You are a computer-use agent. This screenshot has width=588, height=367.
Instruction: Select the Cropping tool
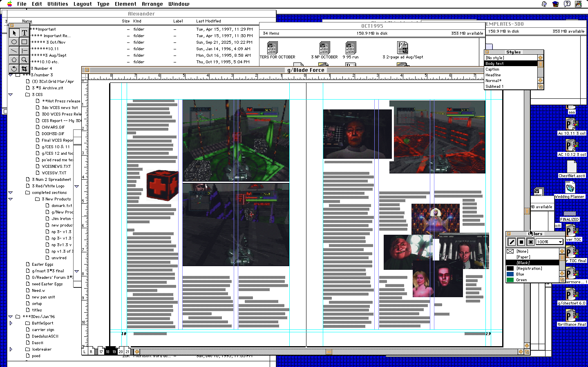point(25,69)
